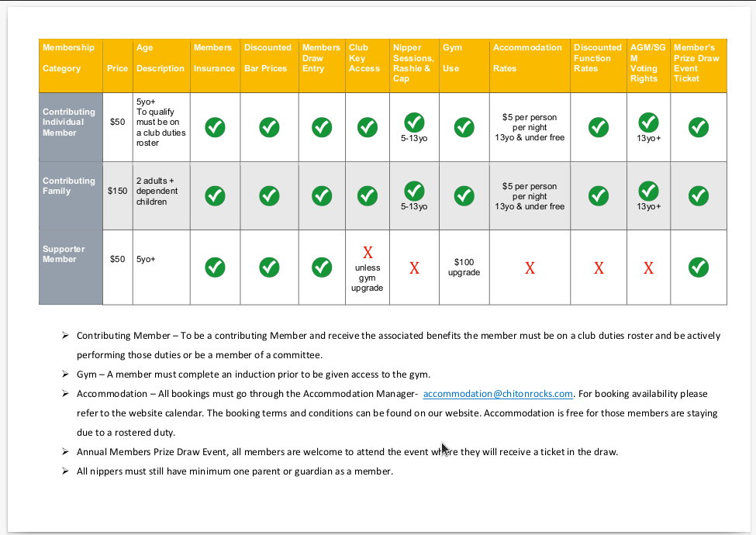Click the 'Price' column header
Viewport: 756px width, 535px height.
[x=118, y=66]
